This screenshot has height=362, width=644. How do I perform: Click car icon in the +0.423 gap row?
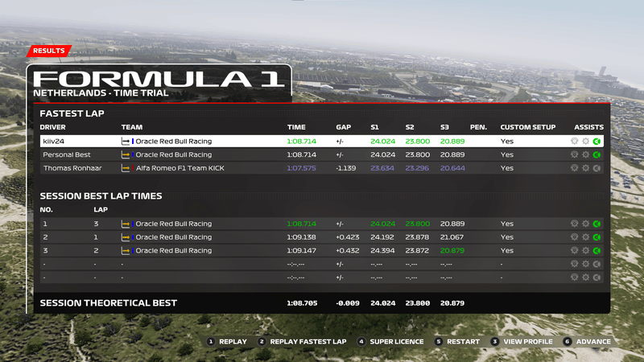126,237
